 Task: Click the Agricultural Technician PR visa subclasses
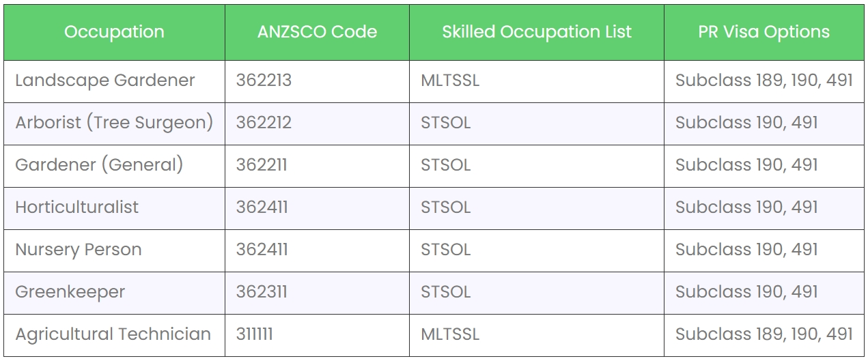pyautogui.click(x=764, y=334)
